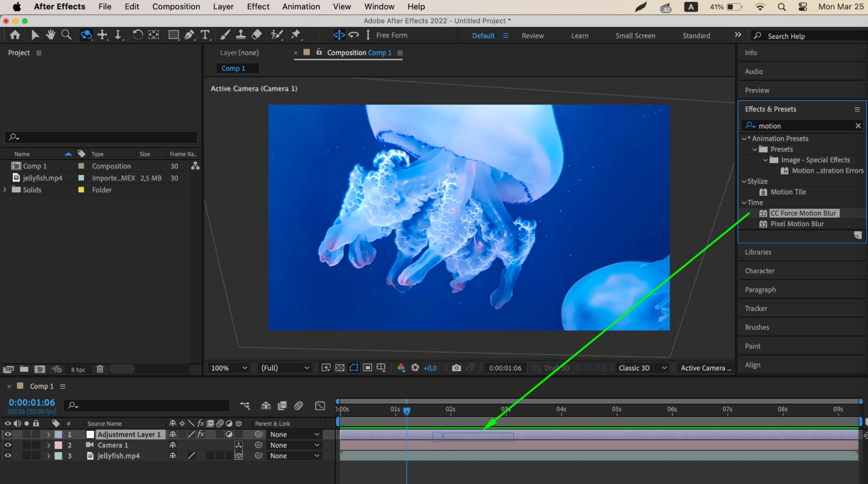Select the Puppet Pin tool
This screenshot has width=868, height=484.
(x=296, y=35)
